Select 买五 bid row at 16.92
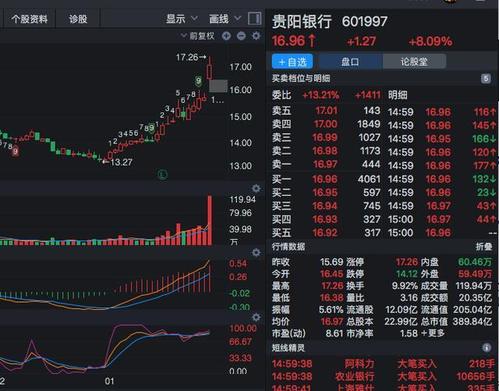This screenshot has width=499, height=391. tap(326, 233)
